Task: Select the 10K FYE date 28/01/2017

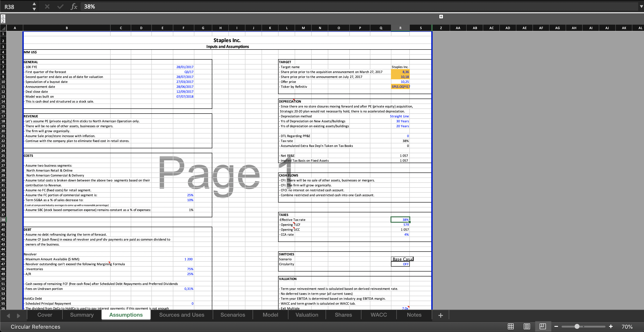Action: (x=183, y=67)
